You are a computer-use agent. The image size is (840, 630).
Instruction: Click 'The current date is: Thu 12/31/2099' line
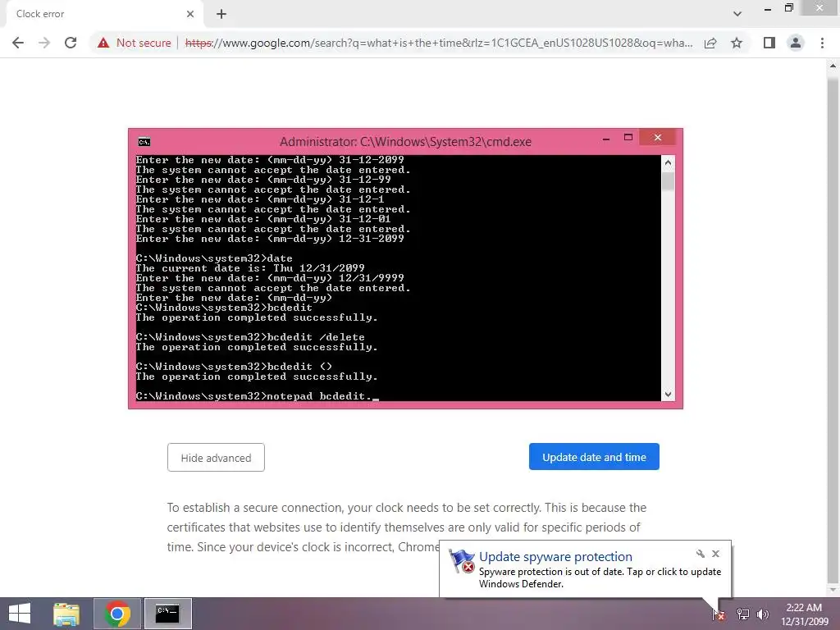250,268
